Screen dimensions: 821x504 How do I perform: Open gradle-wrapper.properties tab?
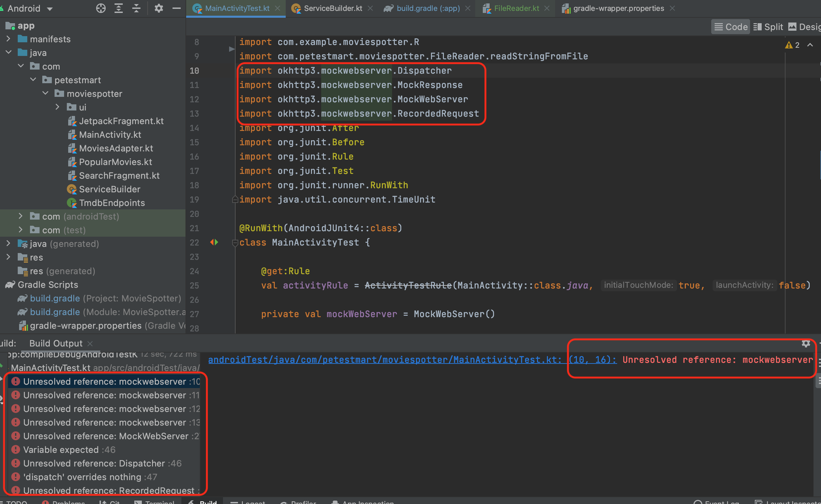(618, 8)
